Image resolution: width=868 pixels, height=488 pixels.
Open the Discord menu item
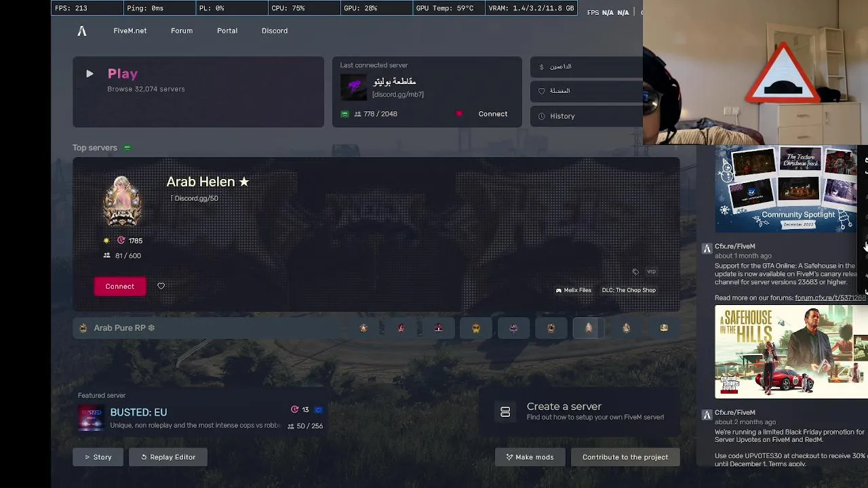pyautogui.click(x=275, y=30)
